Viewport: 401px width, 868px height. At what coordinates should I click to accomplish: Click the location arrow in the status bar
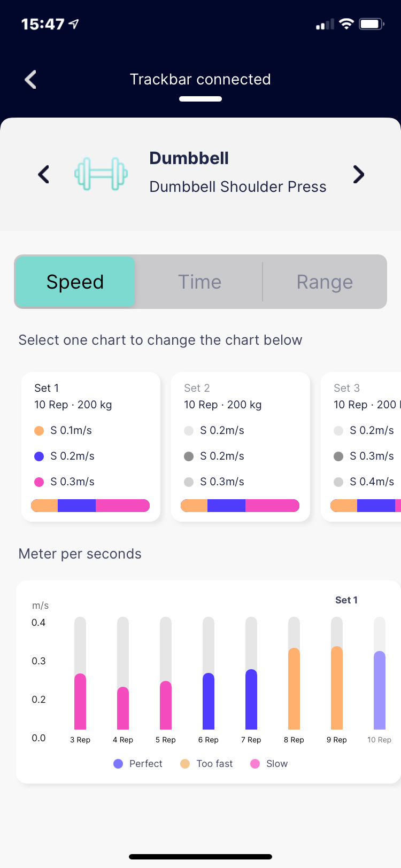(x=73, y=23)
